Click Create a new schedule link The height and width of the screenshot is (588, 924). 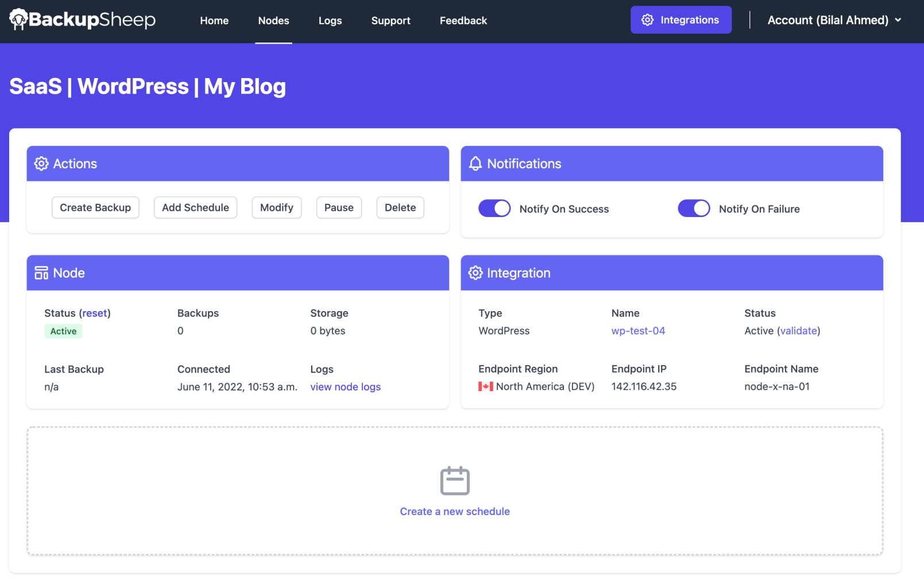(455, 512)
